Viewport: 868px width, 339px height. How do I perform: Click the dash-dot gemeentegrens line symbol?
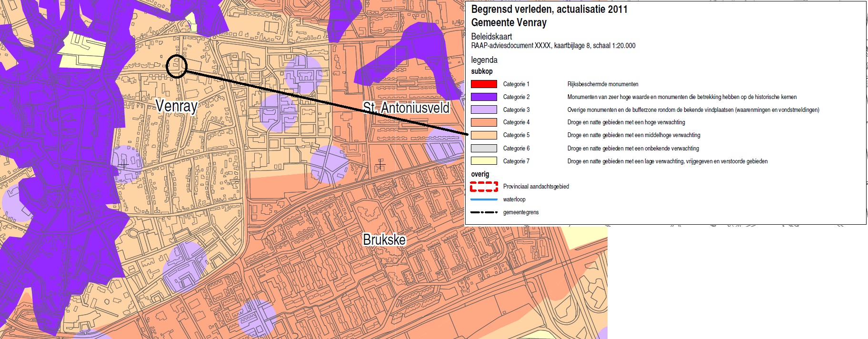pyautogui.click(x=484, y=212)
